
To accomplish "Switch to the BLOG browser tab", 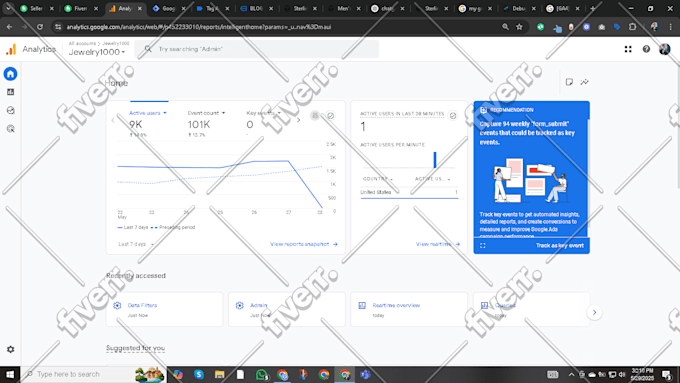I will (x=256, y=8).
